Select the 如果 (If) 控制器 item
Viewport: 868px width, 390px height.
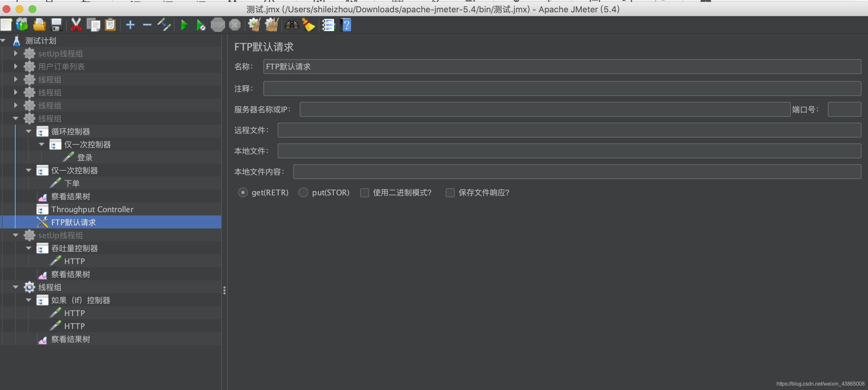(x=80, y=300)
